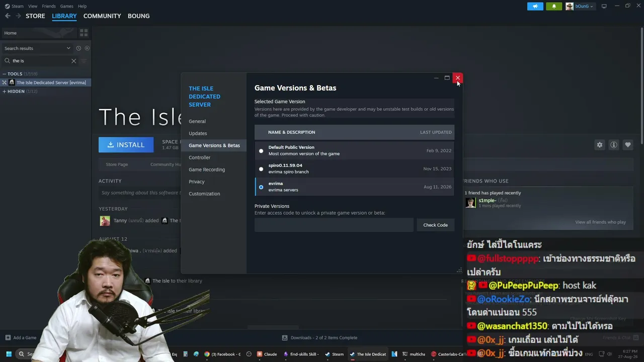Collapse the TOOLS category

click(x=4, y=74)
